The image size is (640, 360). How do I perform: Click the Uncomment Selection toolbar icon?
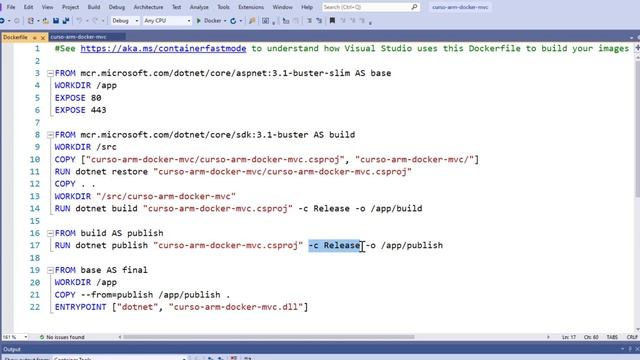coord(319,21)
